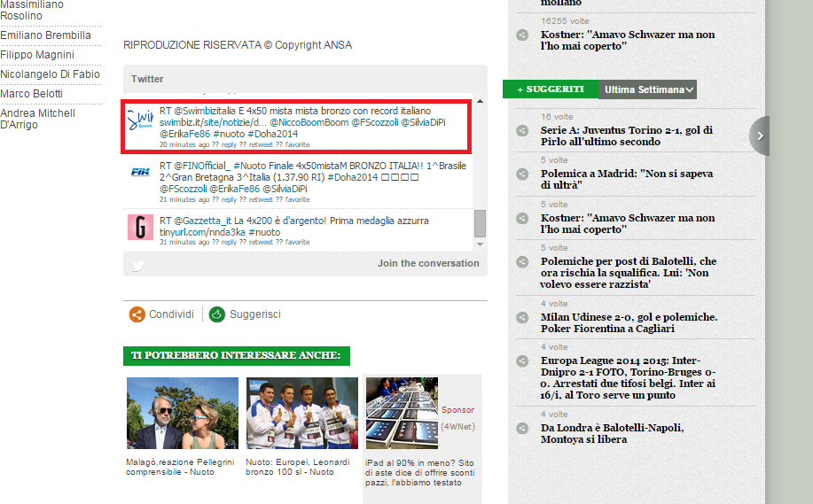Click the green Suggerisci thumbs-up icon

click(216, 314)
